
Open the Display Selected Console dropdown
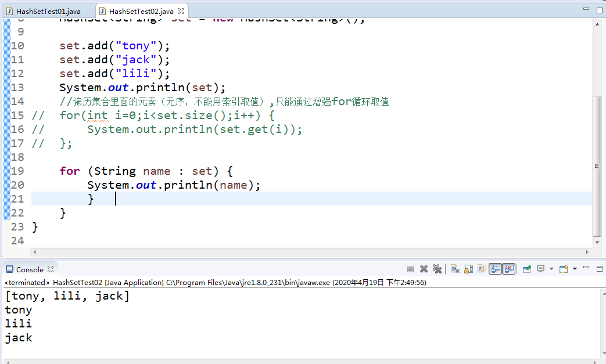[552, 269]
